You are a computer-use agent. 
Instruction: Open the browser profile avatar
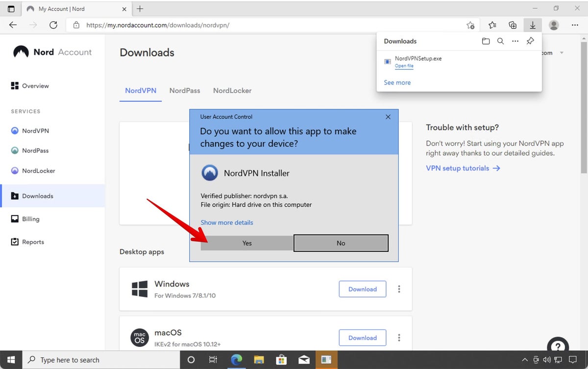[x=554, y=25]
